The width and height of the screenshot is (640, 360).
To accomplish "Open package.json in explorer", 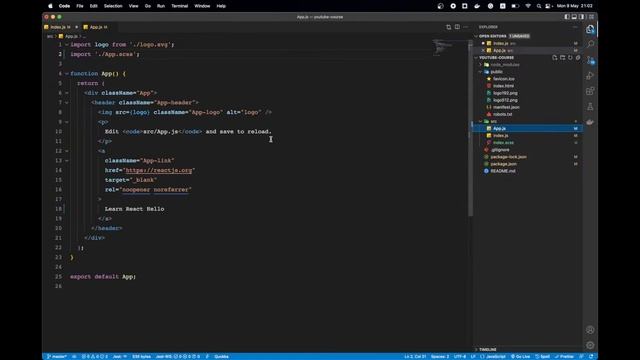I will [x=503, y=164].
